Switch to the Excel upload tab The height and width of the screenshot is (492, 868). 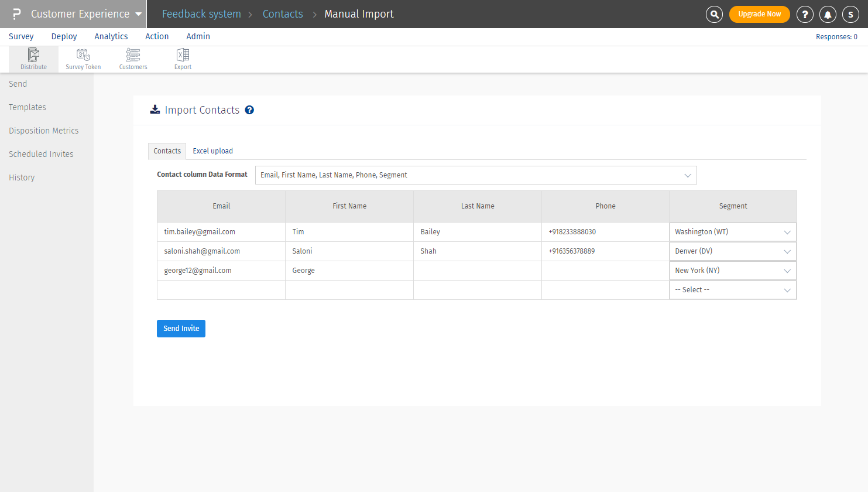coord(212,151)
